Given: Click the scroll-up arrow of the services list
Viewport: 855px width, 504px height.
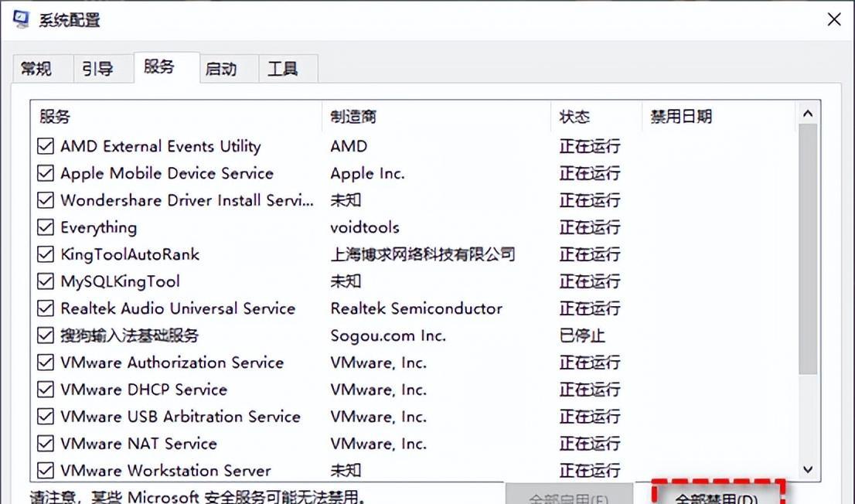Looking at the screenshot, I should click(x=808, y=114).
